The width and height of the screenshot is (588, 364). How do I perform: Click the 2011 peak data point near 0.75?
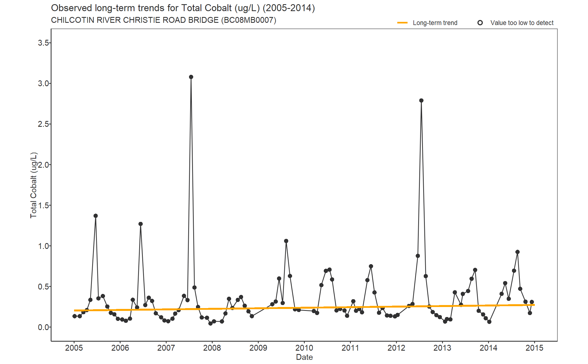click(371, 266)
